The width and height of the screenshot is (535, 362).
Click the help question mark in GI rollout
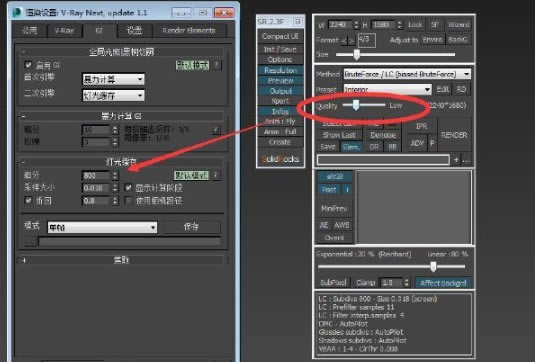click(x=217, y=65)
